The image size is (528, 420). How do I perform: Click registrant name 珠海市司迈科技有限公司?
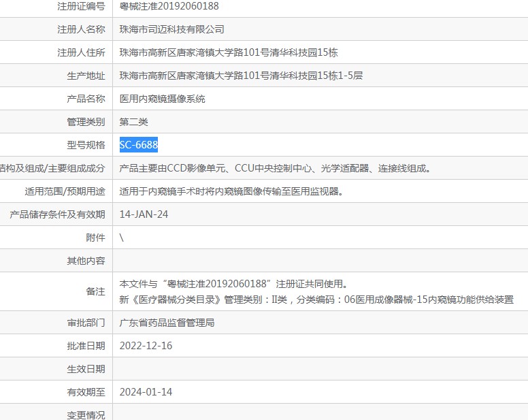[171, 29]
